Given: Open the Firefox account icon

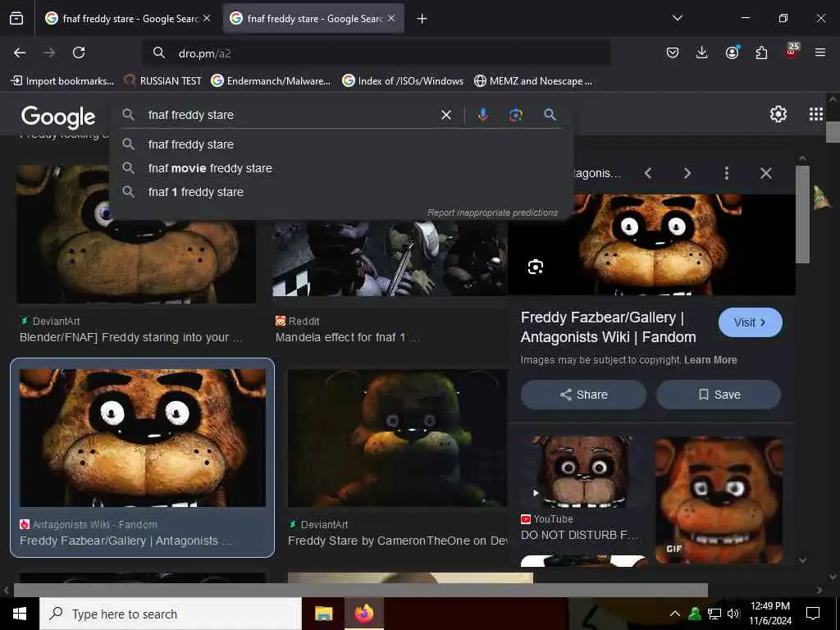Looking at the screenshot, I should pos(732,52).
